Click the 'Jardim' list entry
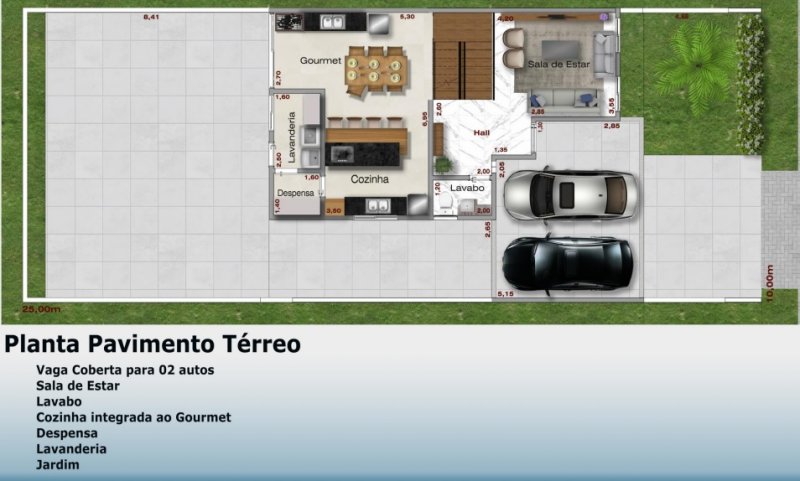The image size is (800, 481). [57, 464]
